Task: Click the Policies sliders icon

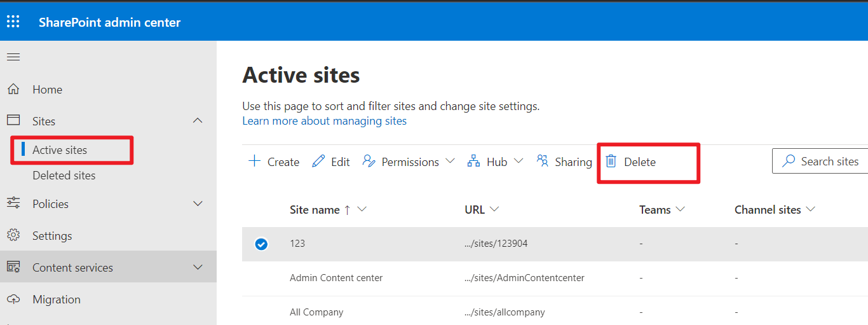Action: pos(13,203)
